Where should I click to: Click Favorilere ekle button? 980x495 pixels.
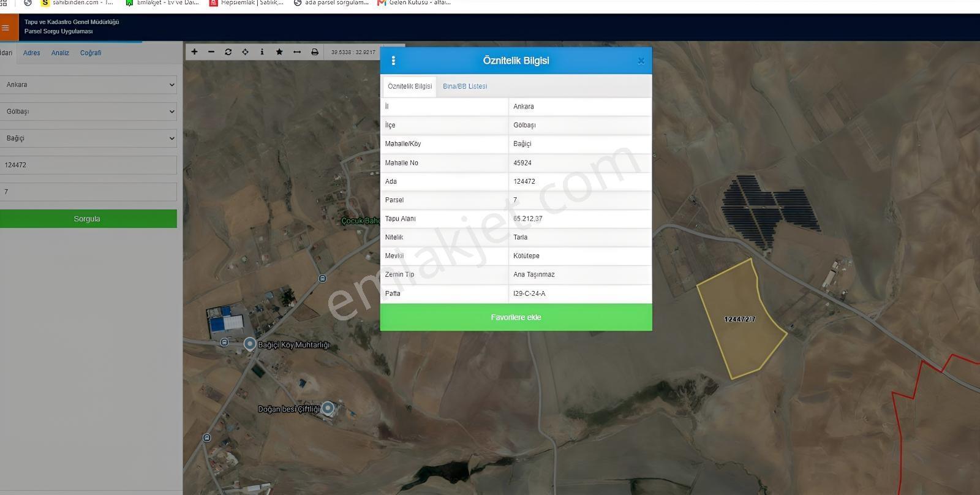click(x=516, y=317)
